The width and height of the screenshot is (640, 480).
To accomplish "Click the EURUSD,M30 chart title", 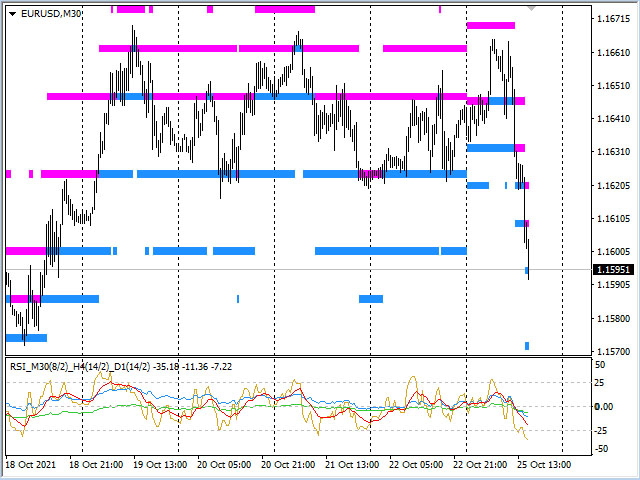I will coord(51,14).
